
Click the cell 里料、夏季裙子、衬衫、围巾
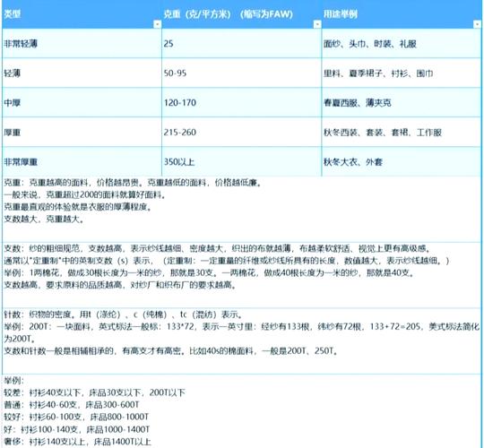coord(402,73)
